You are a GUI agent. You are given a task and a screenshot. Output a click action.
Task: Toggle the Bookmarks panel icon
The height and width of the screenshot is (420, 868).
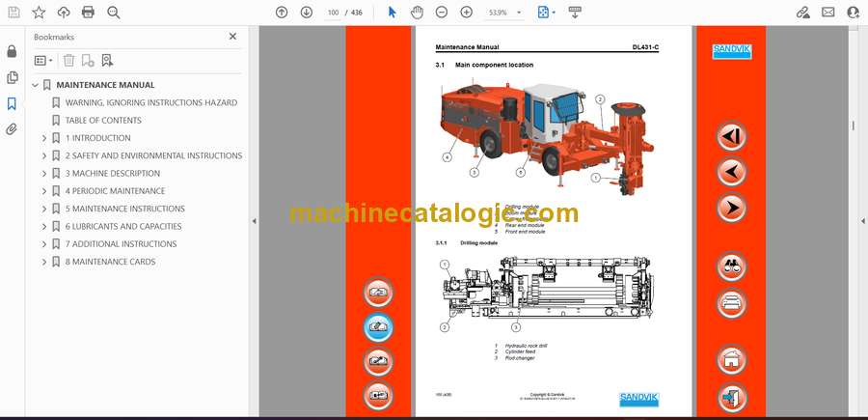tap(12, 103)
